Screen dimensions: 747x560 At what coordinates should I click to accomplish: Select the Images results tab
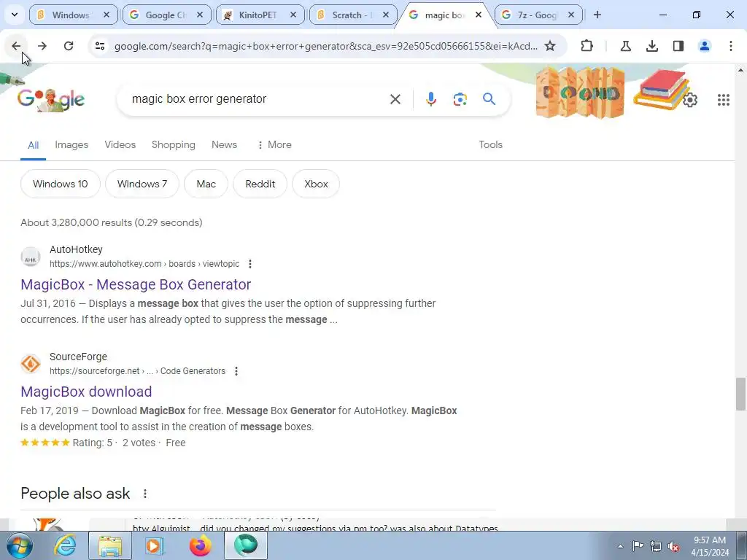71,145
